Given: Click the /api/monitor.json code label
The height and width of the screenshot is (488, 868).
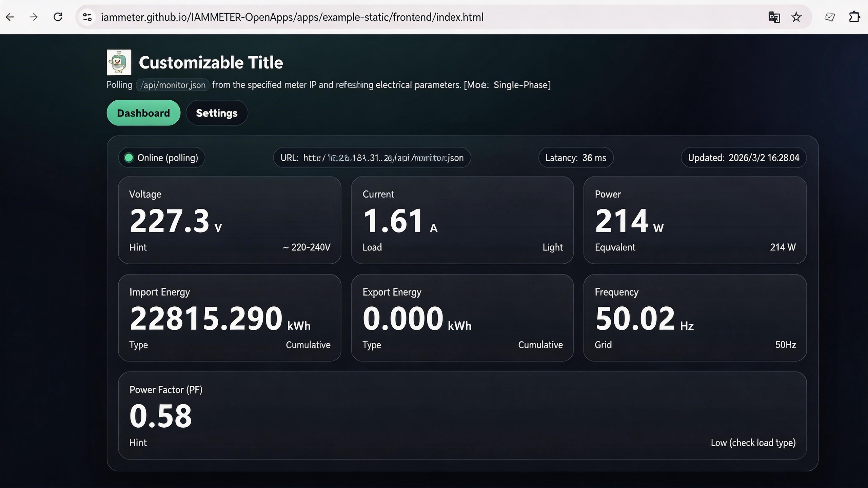Looking at the screenshot, I should (x=173, y=85).
